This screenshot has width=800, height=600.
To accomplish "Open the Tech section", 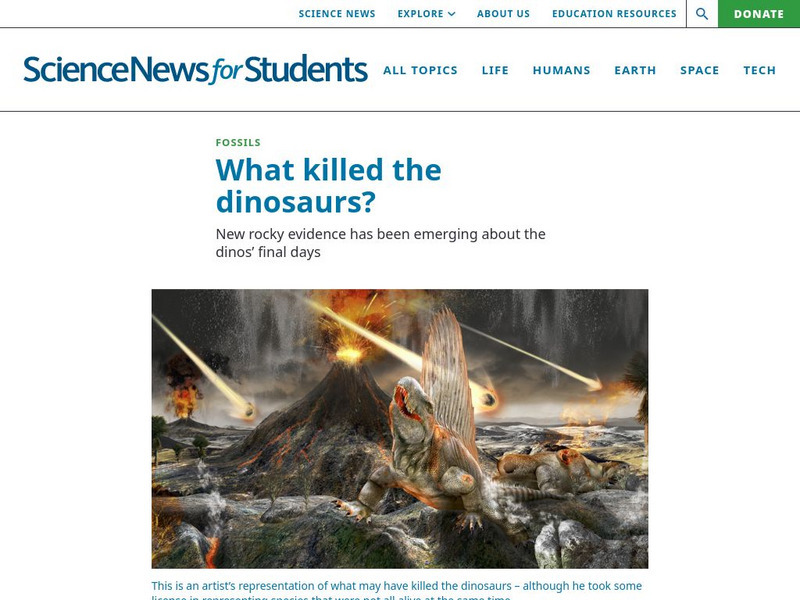I will [759, 70].
